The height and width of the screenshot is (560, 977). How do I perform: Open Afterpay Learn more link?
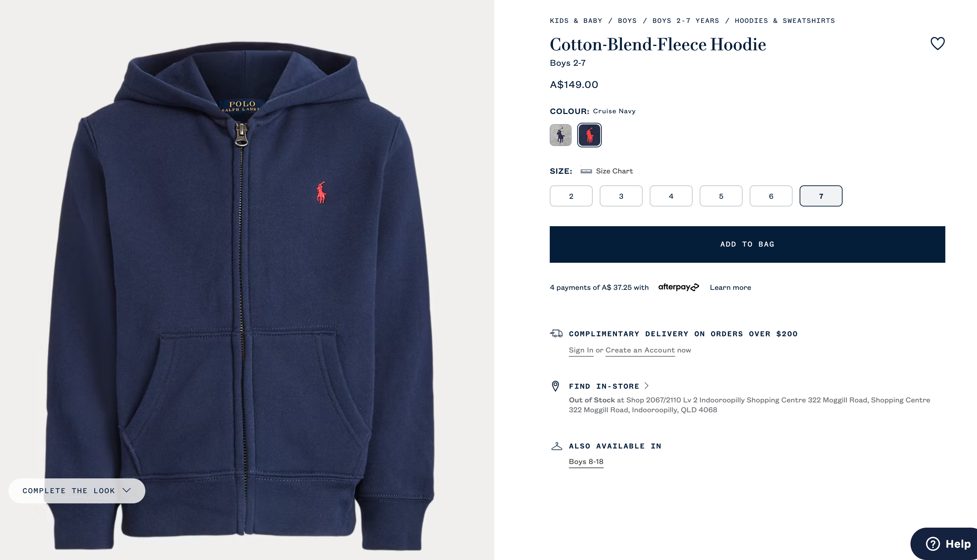(x=730, y=287)
